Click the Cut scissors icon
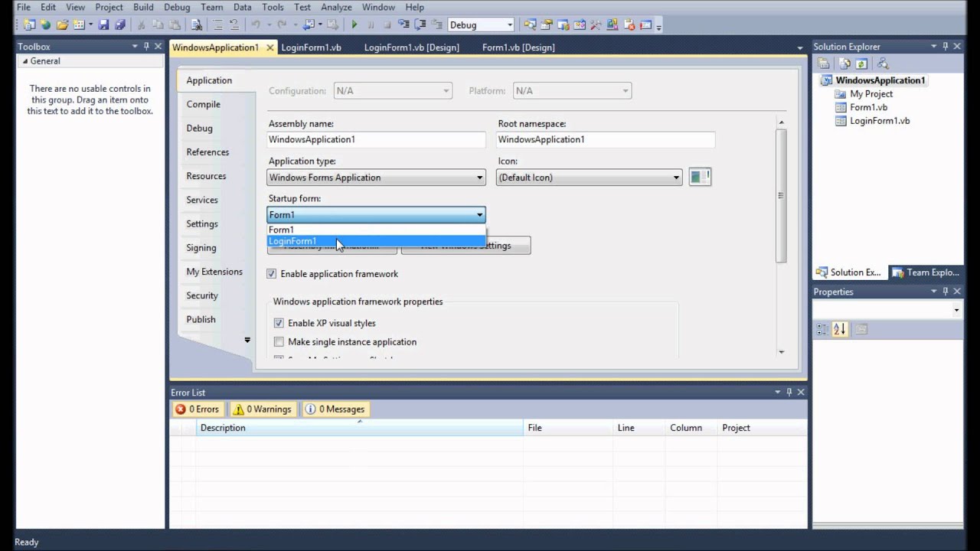The height and width of the screenshot is (551, 980). point(141,24)
